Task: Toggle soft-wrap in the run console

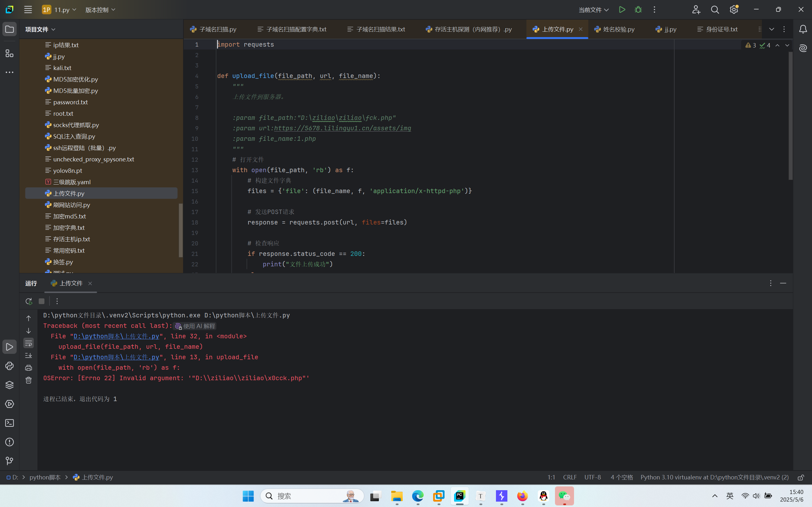Action: (x=29, y=343)
